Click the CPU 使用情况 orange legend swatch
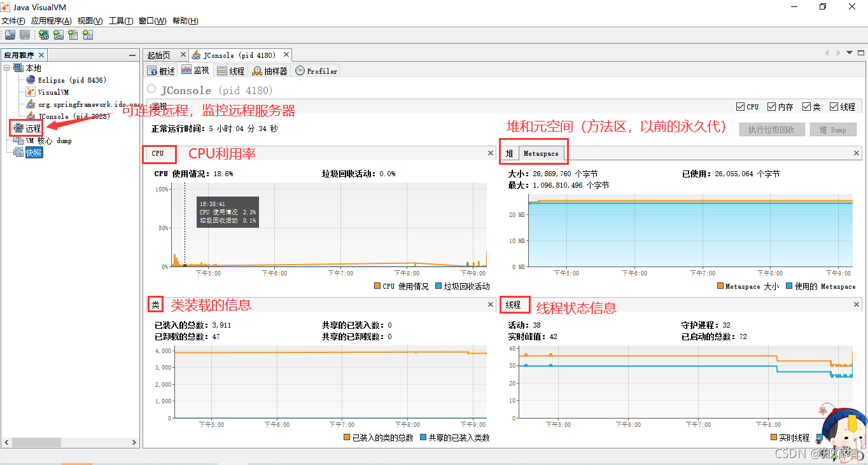This screenshot has height=465, width=868. click(x=377, y=286)
